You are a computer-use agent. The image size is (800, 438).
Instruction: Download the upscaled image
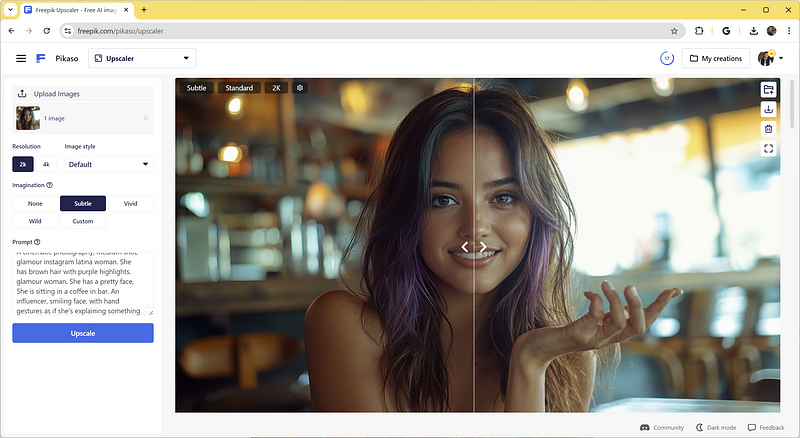[x=768, y=109]
